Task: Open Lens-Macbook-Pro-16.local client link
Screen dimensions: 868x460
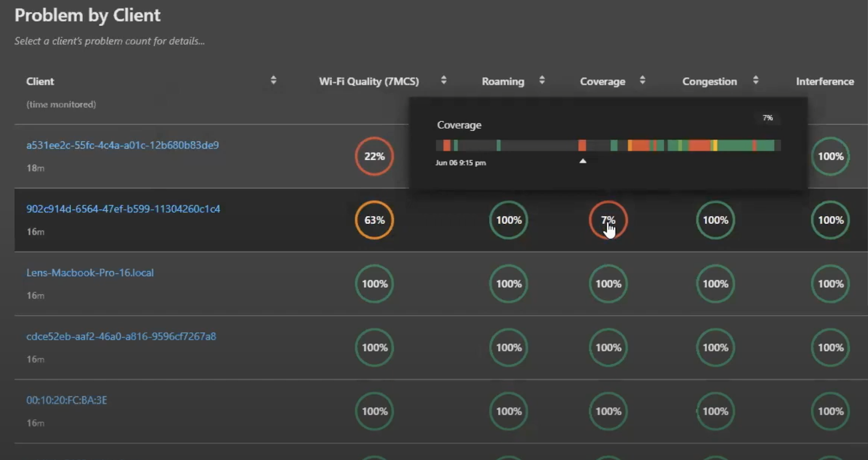Action: [90, 273]
